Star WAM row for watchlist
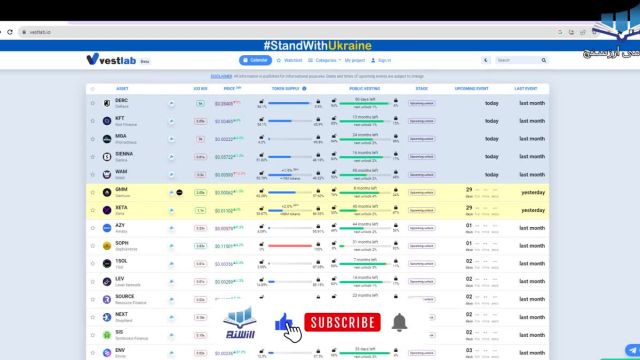The height and width of the screenshot is (360, 640). [93, 175]
